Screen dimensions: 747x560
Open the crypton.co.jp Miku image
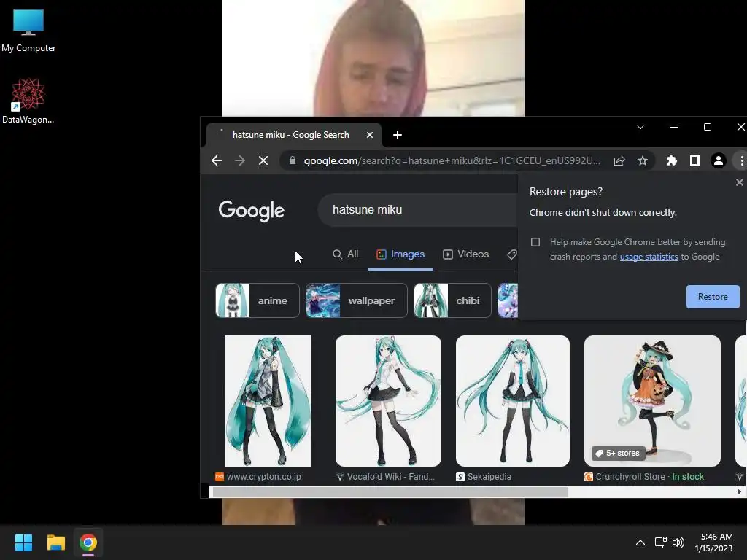tap(268, 401)
